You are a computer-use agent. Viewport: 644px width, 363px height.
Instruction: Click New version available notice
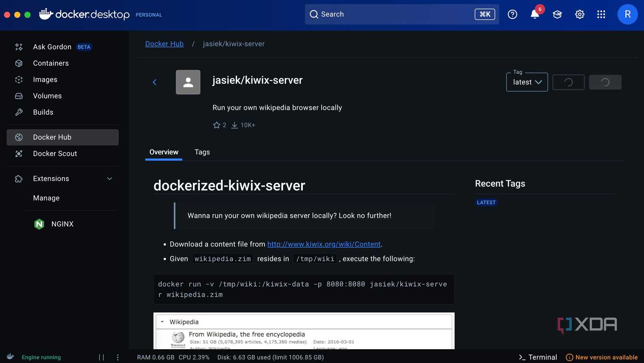tap(602, 357)
